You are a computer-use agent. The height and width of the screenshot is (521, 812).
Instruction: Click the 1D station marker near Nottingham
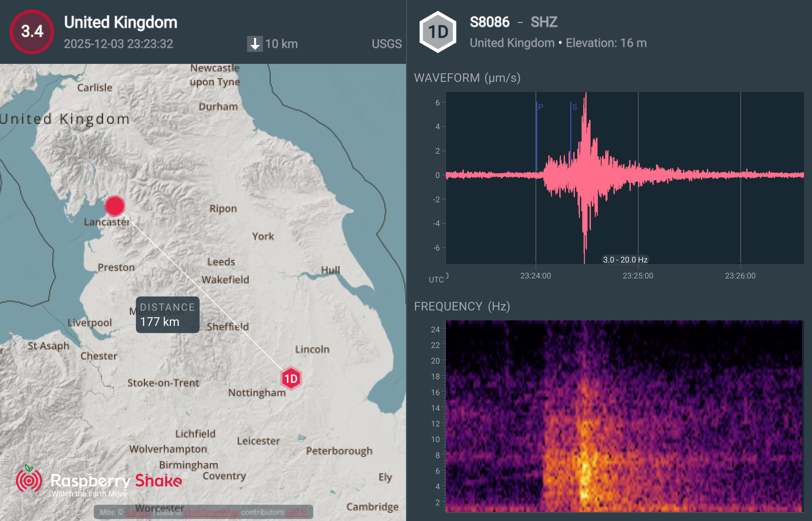(291, 378)
